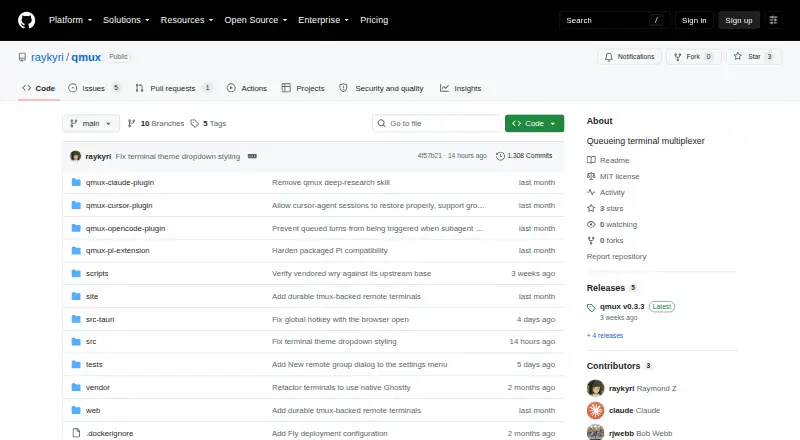This screenshot has width=800, height=440.
Task: Open commit 'Refactor terminals to use native Ghostty'
Action: 341,387
